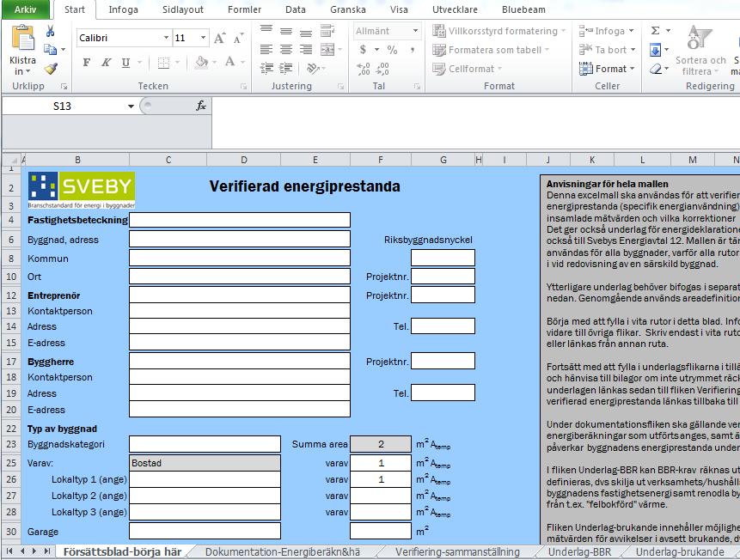Decrease font size with small A icon
This screenshot has height=560, width=740.
tap(238, 38)
